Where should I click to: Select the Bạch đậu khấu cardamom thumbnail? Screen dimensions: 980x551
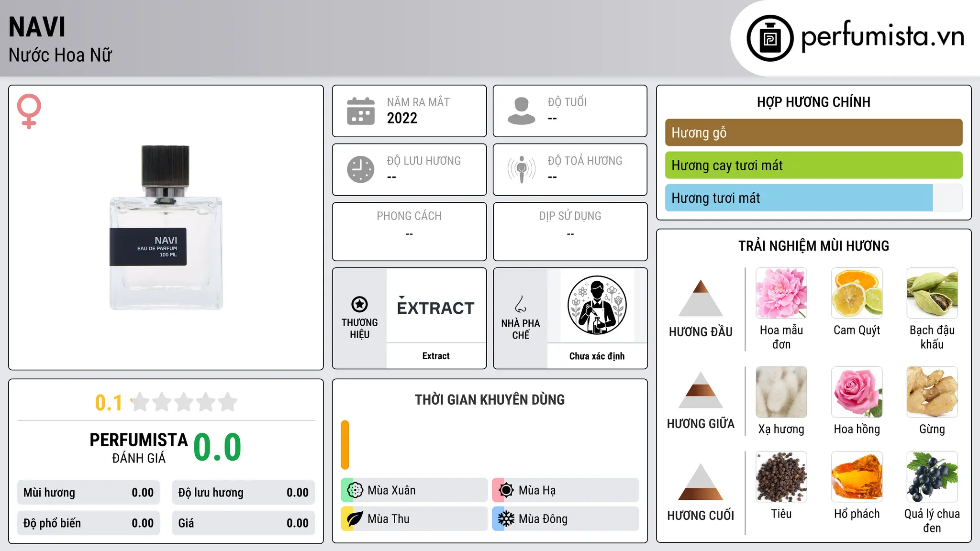coord(932,293)
